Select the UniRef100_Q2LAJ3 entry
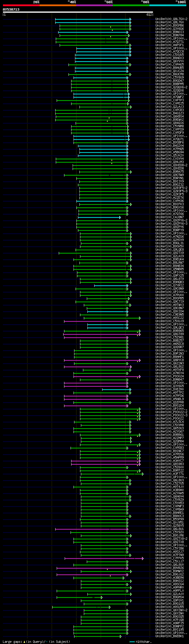 pos(170,107)
